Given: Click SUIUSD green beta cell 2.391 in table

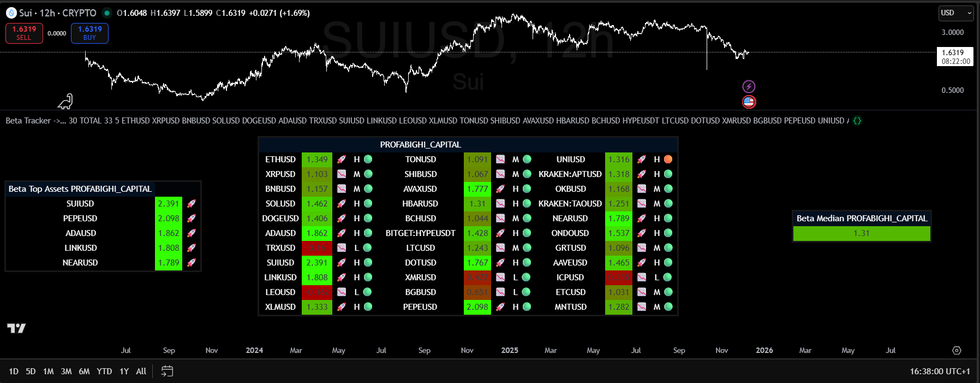Looking at the screenshot, I should tap(317, 263).
